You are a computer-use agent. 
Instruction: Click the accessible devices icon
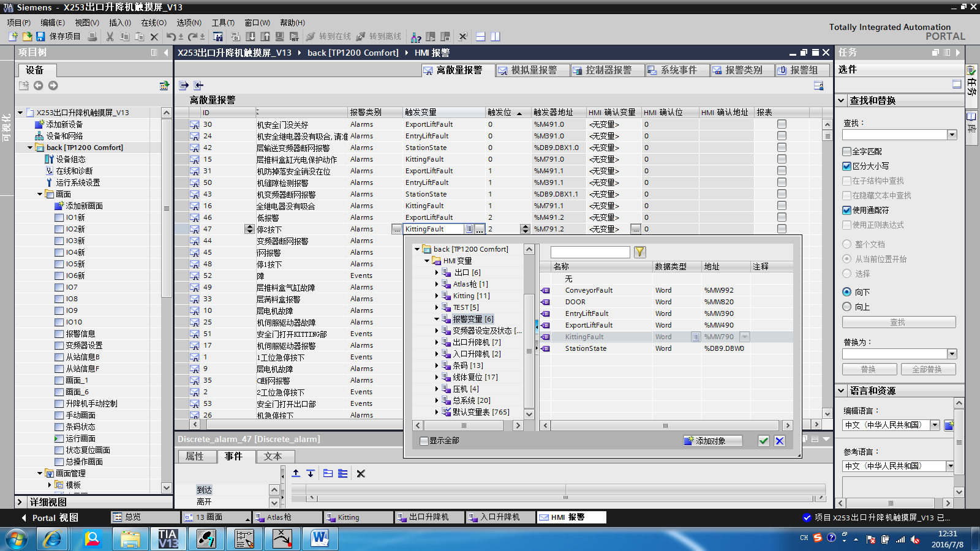click(416, 37)
